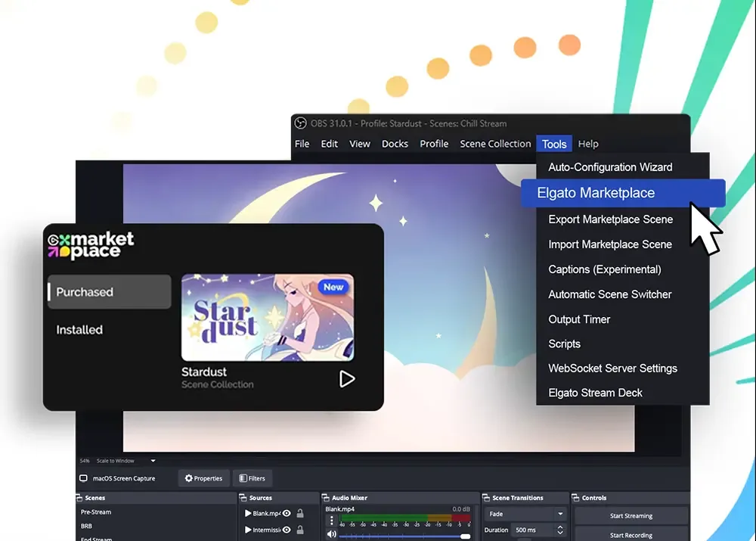Increase transition duration with up arrow

click(x=560, y=527)
